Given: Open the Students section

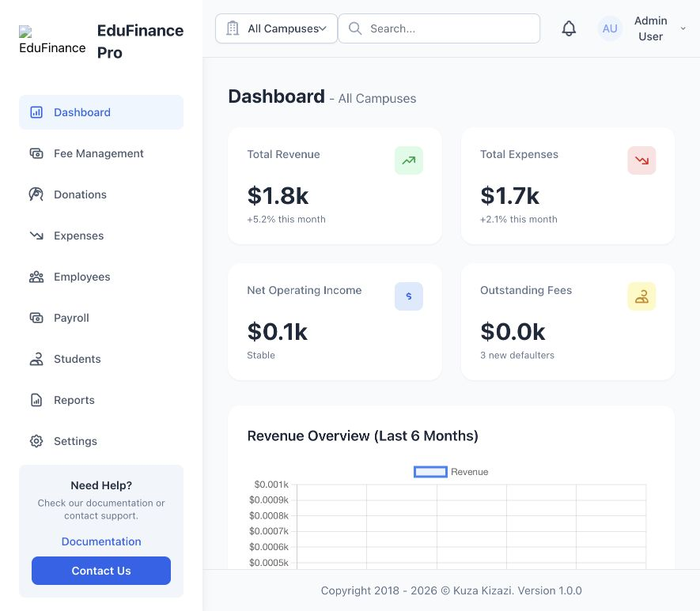Looking at the screenshot, I should tap(101, 359).
